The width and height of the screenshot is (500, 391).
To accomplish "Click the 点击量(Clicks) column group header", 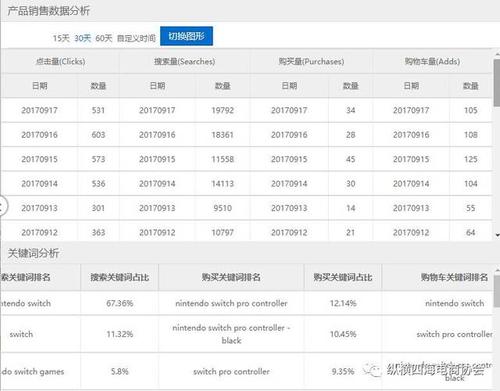I will 60,61.
